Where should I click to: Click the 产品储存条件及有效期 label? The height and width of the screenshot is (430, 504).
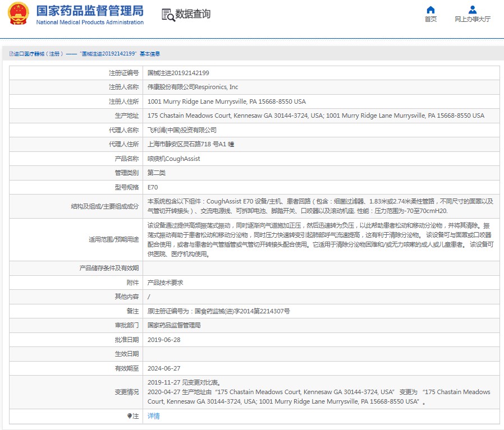(109, 268)
